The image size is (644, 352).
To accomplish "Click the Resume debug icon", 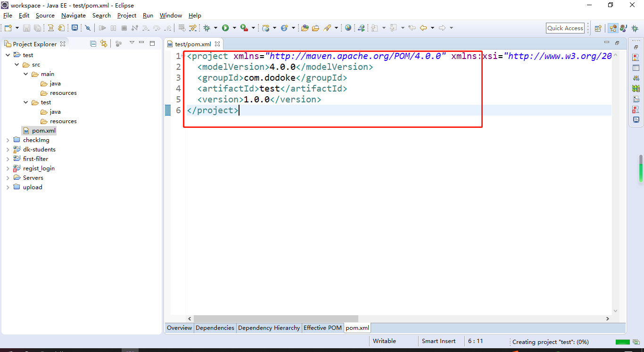I will tap(102, 28).
